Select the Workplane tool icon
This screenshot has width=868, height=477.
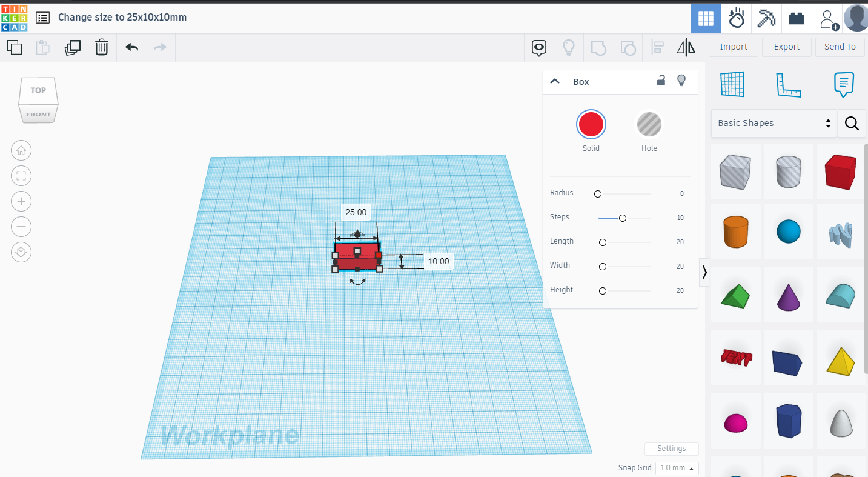click(732, 84)
